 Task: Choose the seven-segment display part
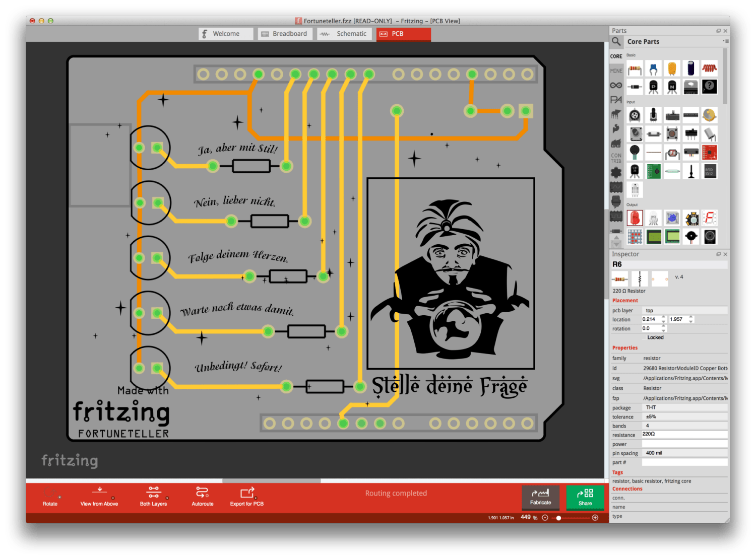pyautogui.click(x=710, y=218)
